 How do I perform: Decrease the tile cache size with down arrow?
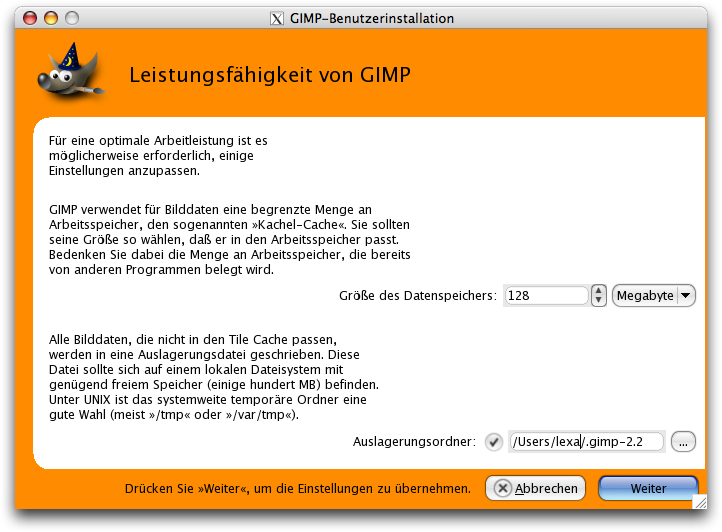pyautogui.click(x=598, y=300)
